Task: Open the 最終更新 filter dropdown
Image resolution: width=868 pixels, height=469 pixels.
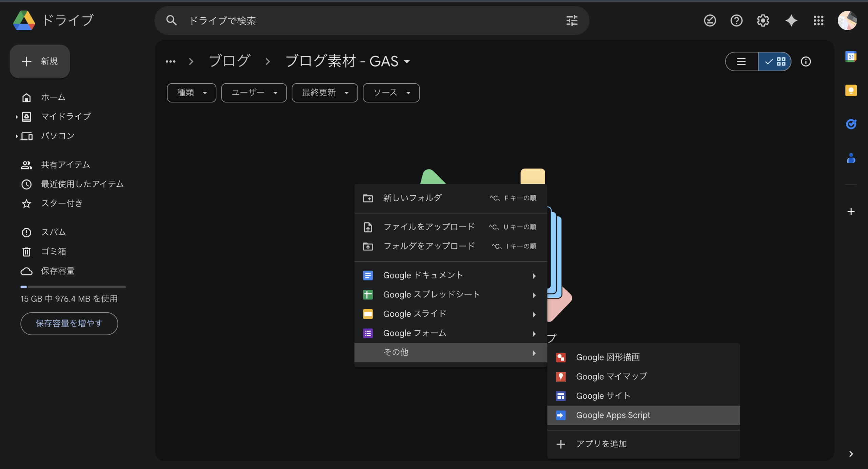Action: tap(325, 93)
